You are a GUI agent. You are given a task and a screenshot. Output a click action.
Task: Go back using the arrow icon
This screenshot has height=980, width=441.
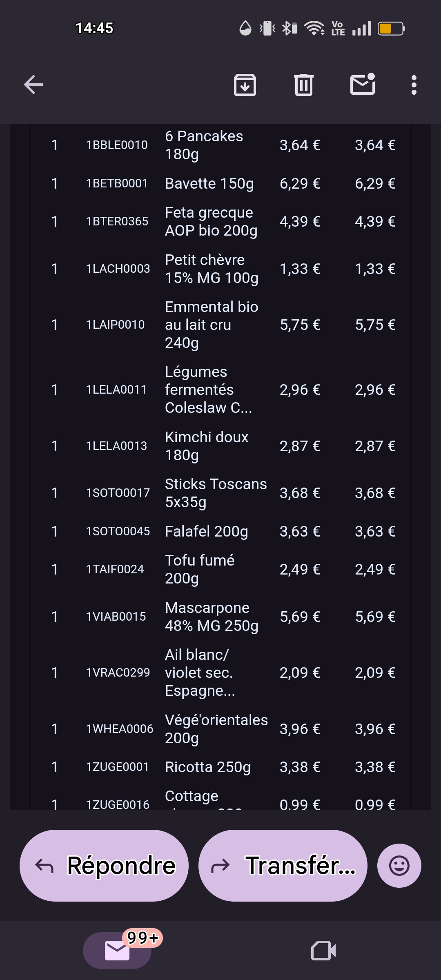(x=33, y=85)
